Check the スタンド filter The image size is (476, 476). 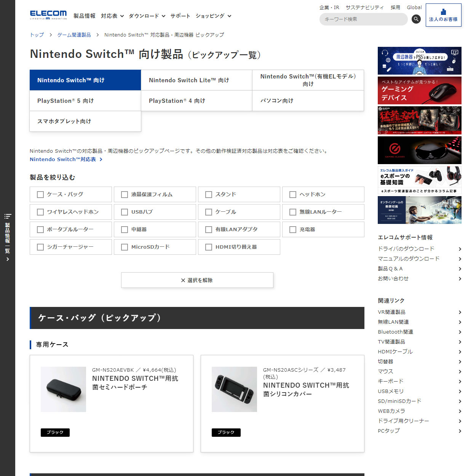(209, 195)
